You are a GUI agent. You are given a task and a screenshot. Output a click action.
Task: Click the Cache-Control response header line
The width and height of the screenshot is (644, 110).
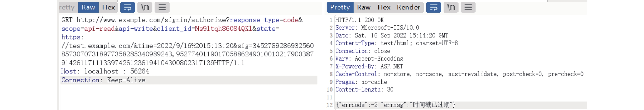click(x=459, y=74)
